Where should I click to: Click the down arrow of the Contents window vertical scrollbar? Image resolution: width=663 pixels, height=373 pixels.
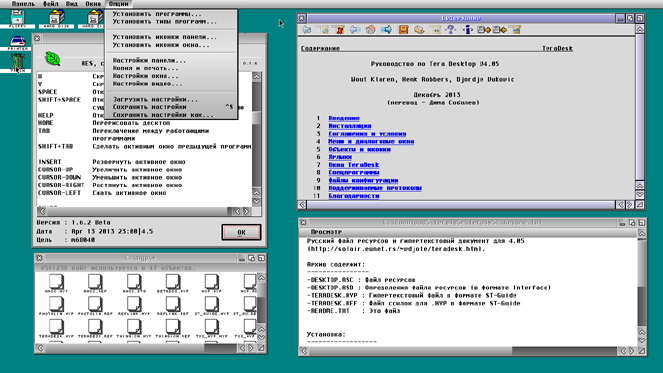[640, 195]
